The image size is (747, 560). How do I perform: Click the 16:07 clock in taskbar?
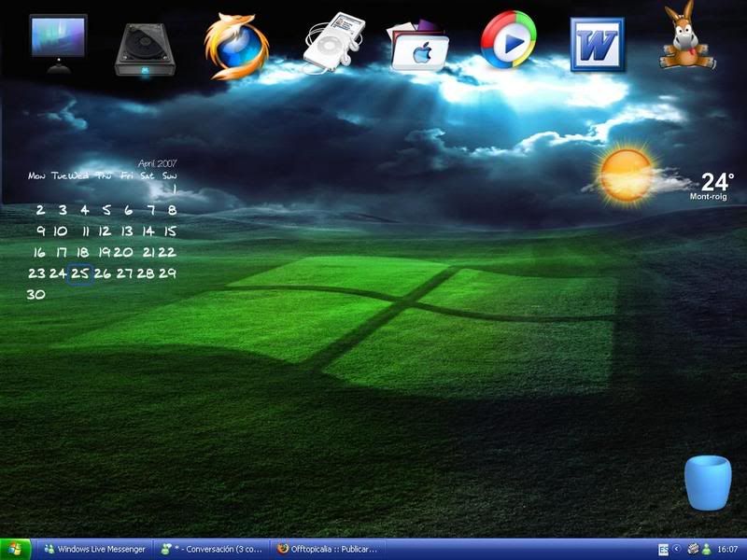tap(728, 549)
